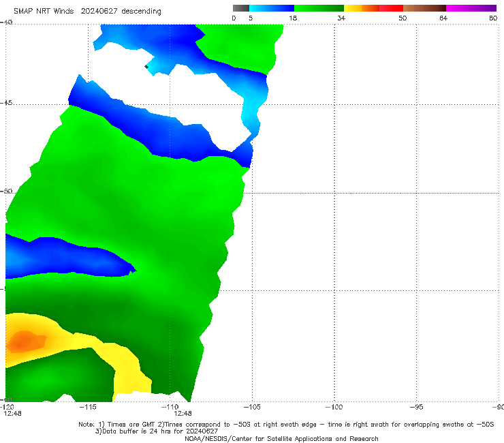Click the magenta-purple 64-80 colorbar segment

click(471, 8)
